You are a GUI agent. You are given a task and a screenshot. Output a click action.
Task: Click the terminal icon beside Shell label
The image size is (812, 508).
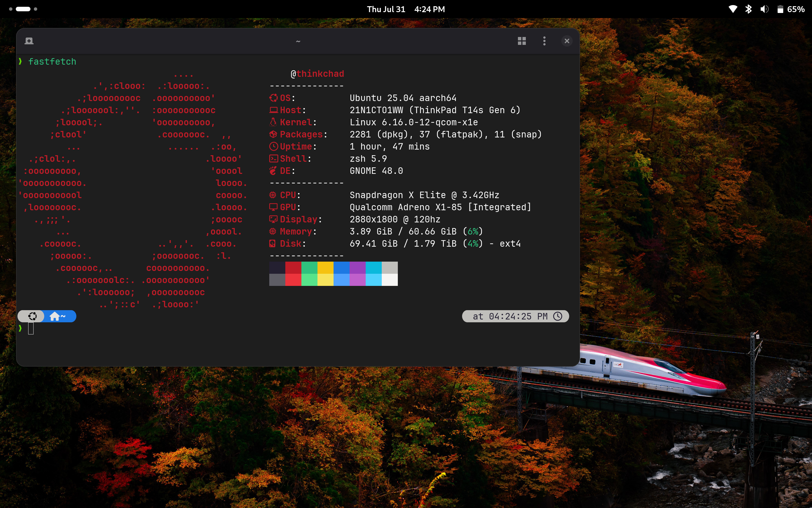coord(273,158)
